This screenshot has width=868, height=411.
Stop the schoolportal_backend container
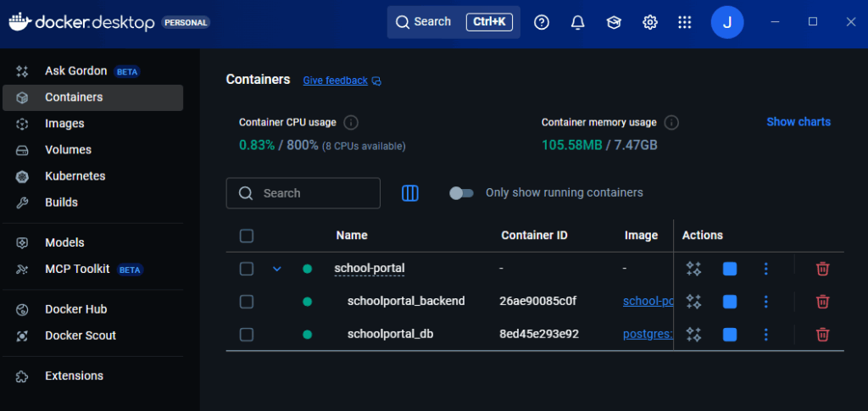pyautogui.click(x=729, y=302)
